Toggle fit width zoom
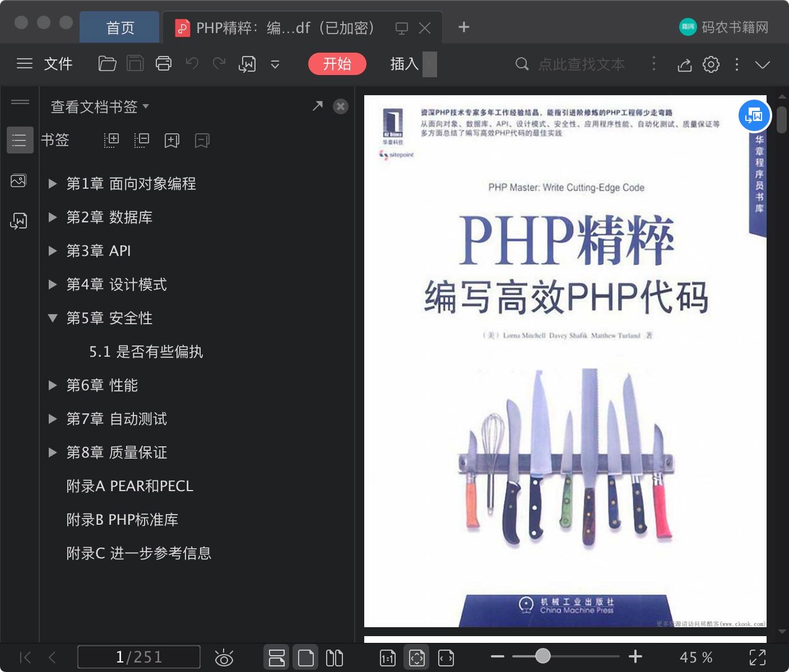This screenshot has height=672, width=789. pyautogui.click(x=446, y=658)
